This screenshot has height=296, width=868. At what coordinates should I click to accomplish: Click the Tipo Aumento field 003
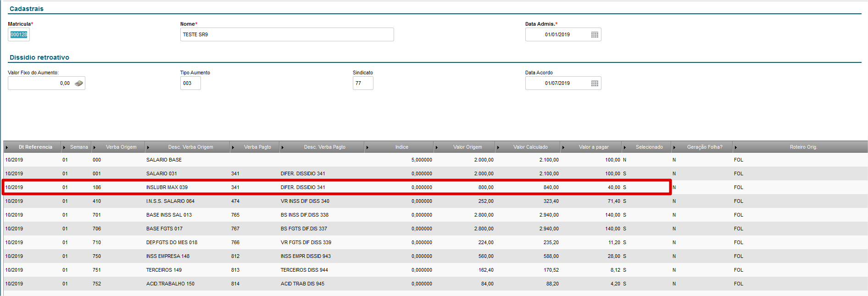coord(190,83)
